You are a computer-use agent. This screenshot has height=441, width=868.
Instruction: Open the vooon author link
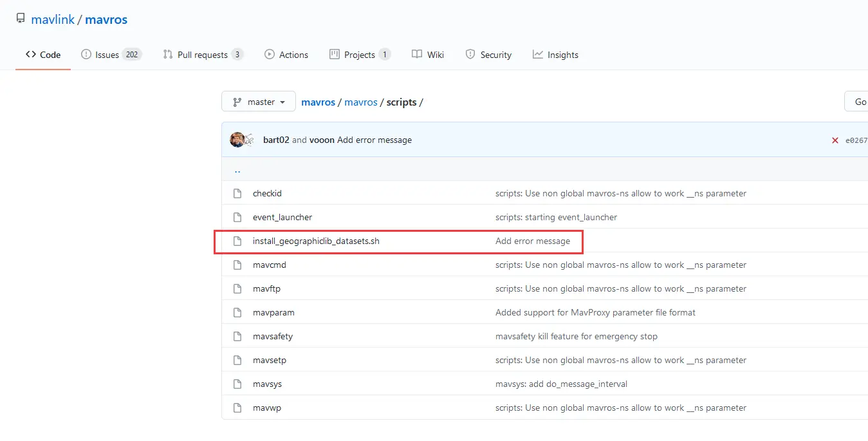(322, 140)
